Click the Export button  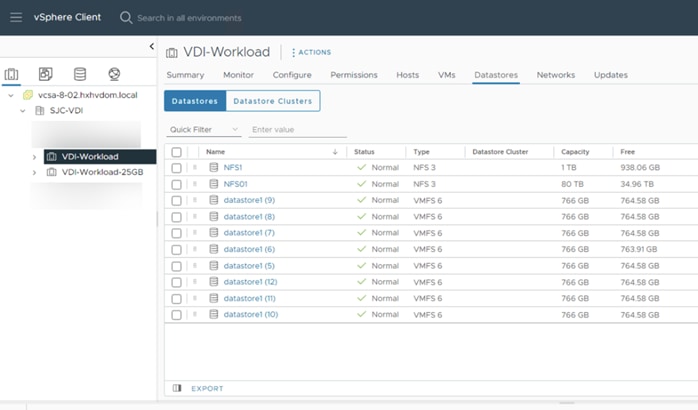207,388
